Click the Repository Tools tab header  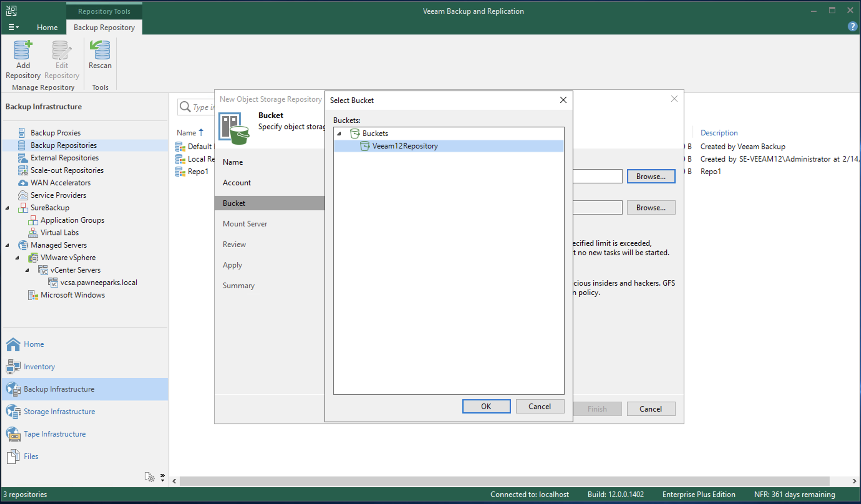click(104, 11)
